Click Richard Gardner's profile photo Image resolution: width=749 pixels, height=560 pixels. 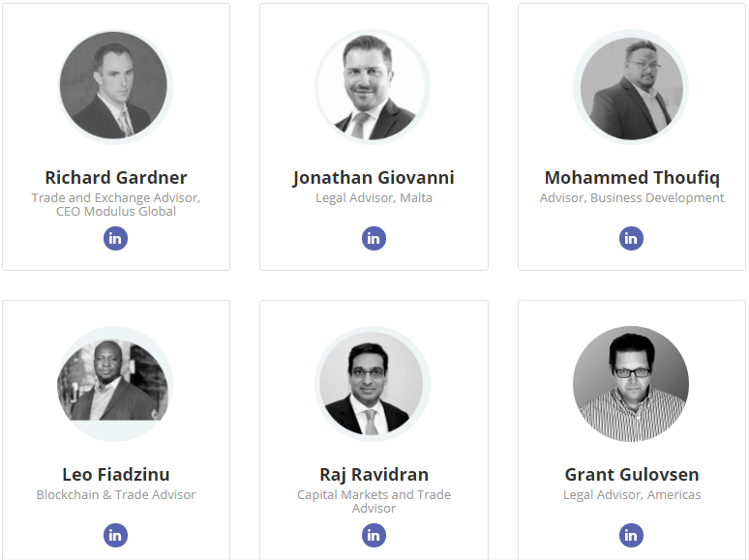pyautogui.click(x=115, y=87)
